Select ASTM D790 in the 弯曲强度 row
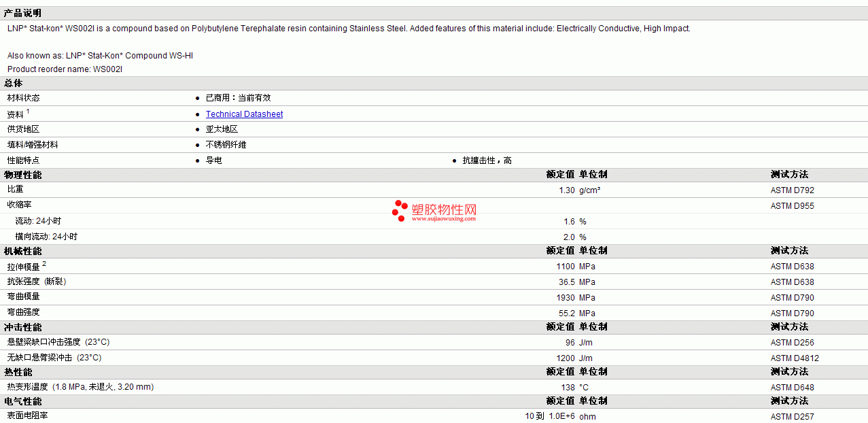The image size is (868, 423). (793, 314)
